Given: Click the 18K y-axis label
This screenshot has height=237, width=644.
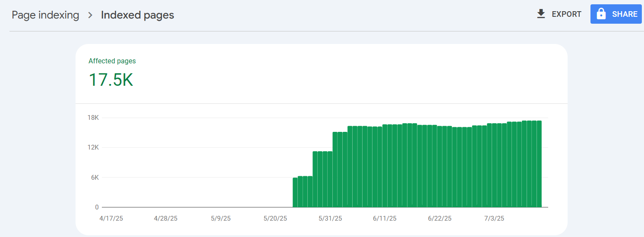Looking at the screenshot, I should [94, 118].
